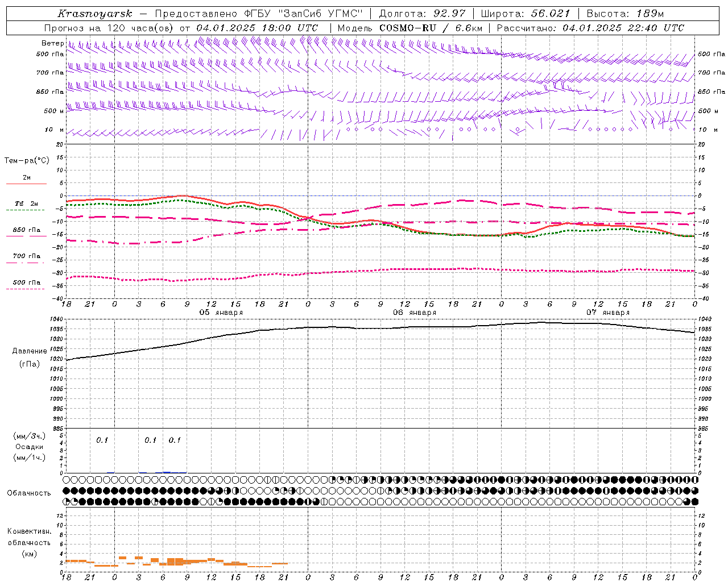Image resolution: width=728 pixels, height=582 pixels.
Task: Click the "Td 2м" dew point legend entry
Action: point(27,203)
